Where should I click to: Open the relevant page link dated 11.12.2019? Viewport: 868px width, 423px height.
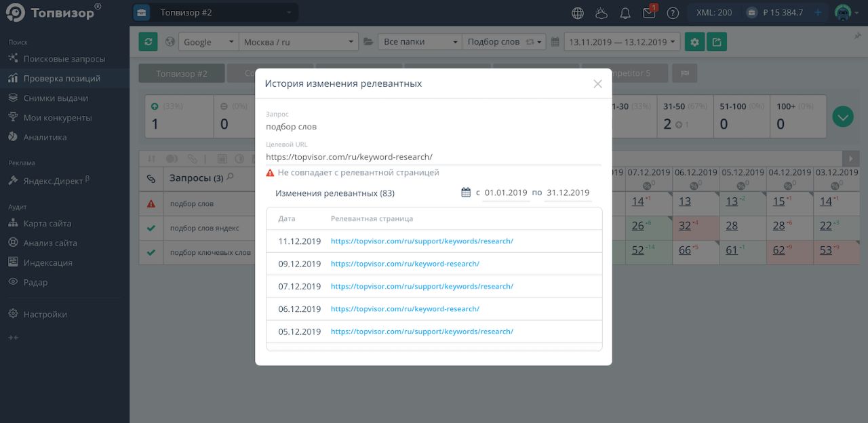[x=422, y=241]
